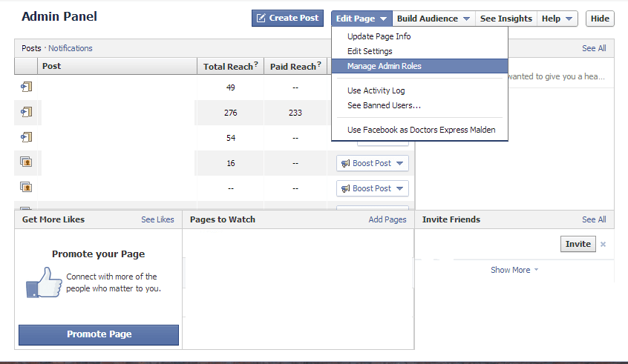The height and width of the screenshot is (364, 628).
Task: Open the Notifications link next to Posts
Action: click(71, 48)
